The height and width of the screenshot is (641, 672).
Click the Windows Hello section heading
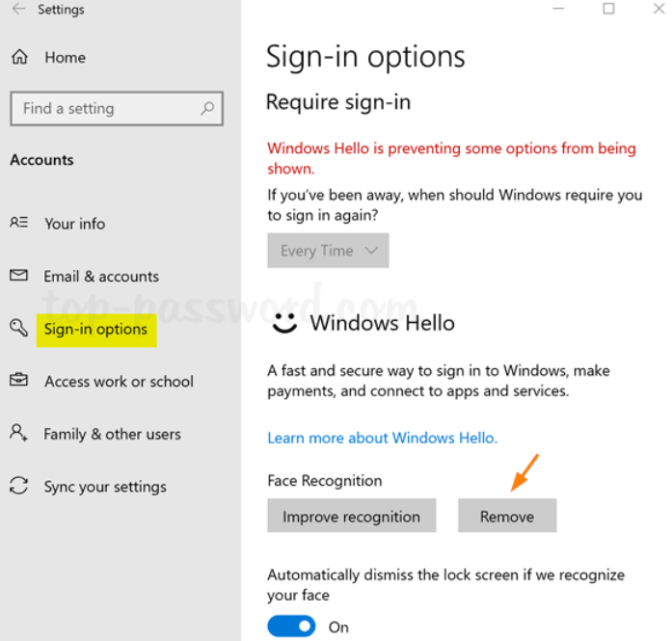click(x=383, y=323)
